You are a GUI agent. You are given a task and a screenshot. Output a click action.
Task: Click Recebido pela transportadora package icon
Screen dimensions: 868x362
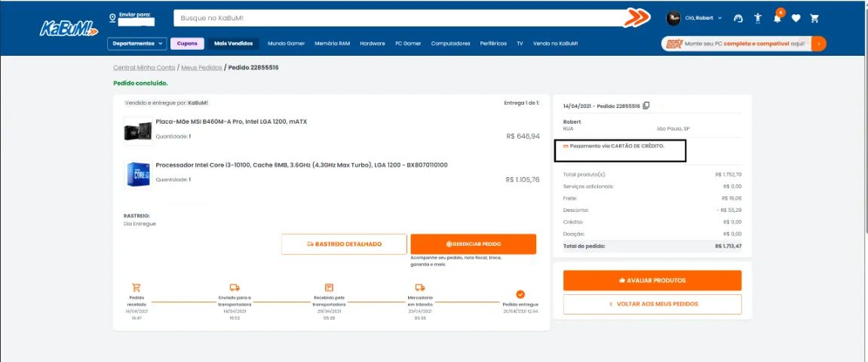(329, 288)
